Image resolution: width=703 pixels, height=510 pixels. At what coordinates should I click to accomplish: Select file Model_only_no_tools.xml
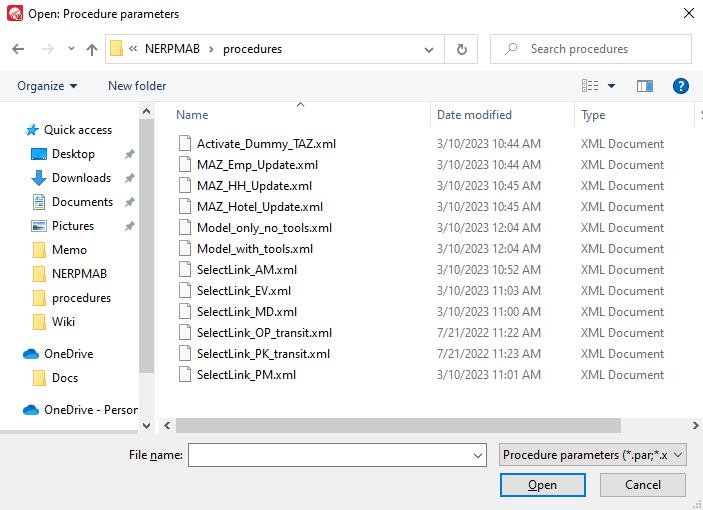tap(265, 228)
